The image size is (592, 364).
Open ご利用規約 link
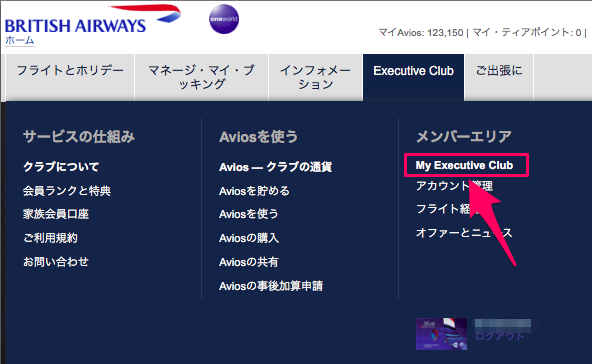coord(50,238)
